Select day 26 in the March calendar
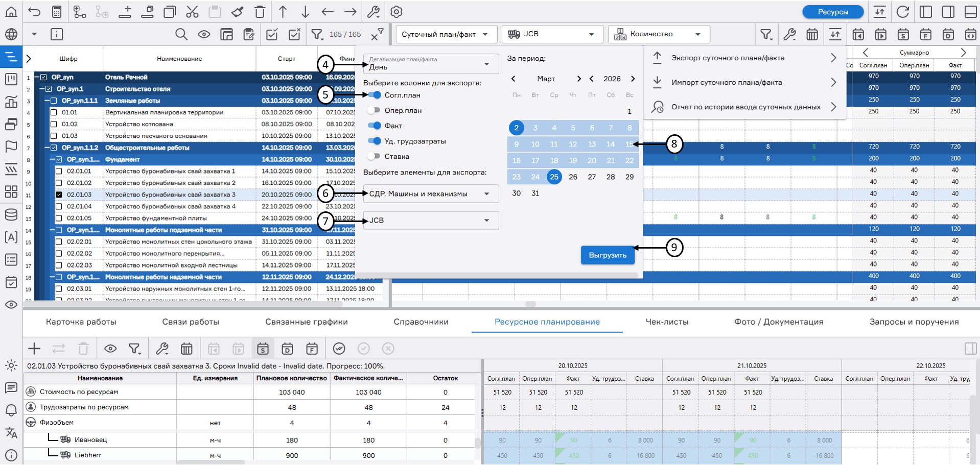Viewport: 980px width, 465px height. (573, 177)
